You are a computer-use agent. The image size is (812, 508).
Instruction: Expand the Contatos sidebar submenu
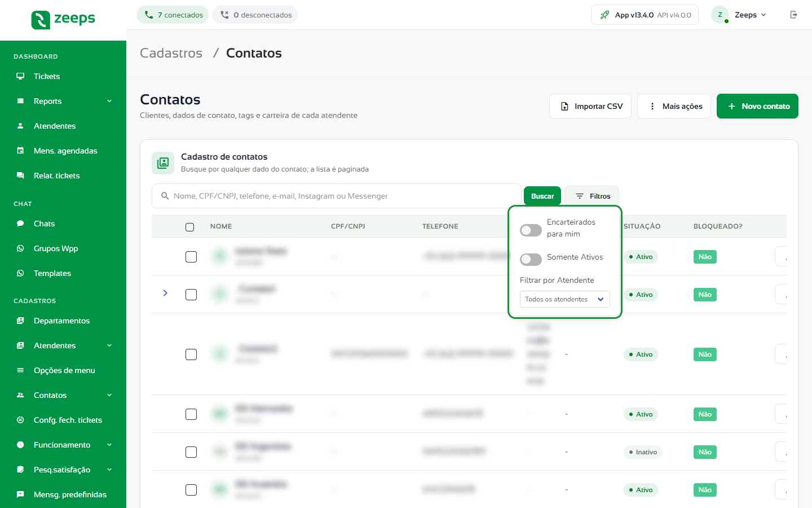pos(109,395)
